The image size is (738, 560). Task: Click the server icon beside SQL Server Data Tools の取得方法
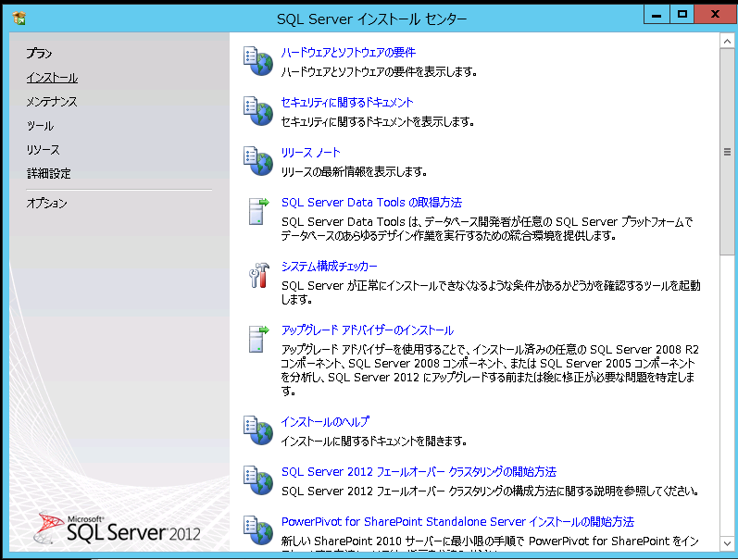pos(258,211)
